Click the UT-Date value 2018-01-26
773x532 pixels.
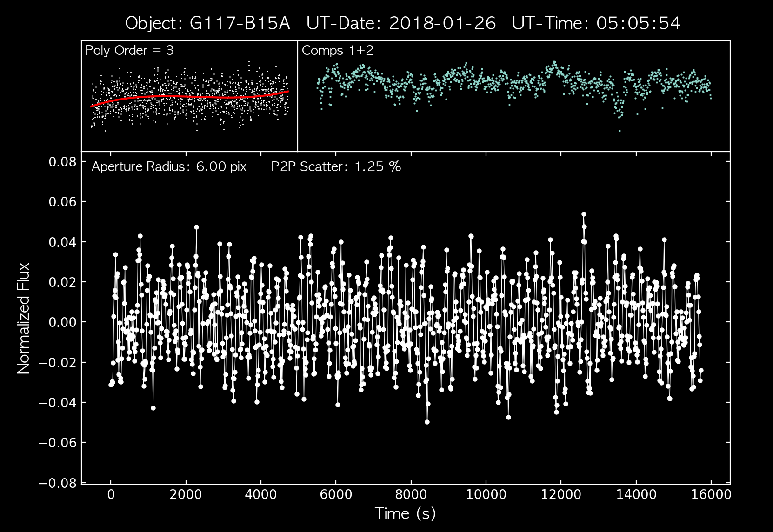click(442, 23)
